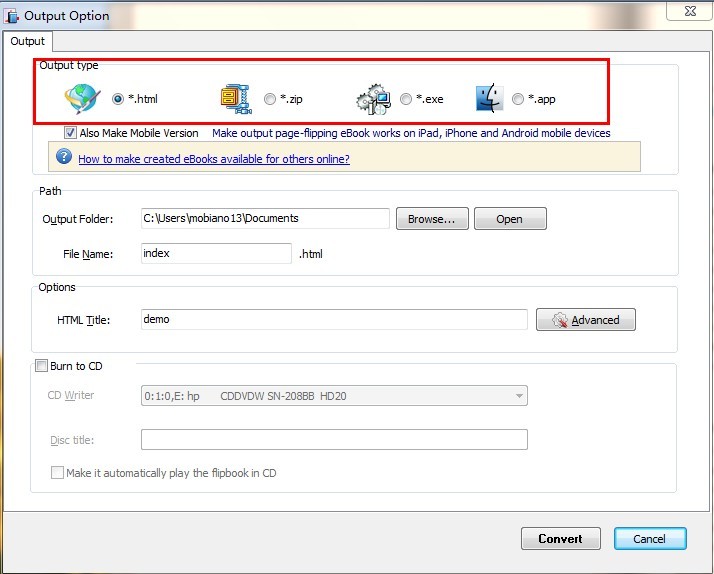
Task: Close the Output Option window
Action: pyautogui.click(x=689, y=11)
